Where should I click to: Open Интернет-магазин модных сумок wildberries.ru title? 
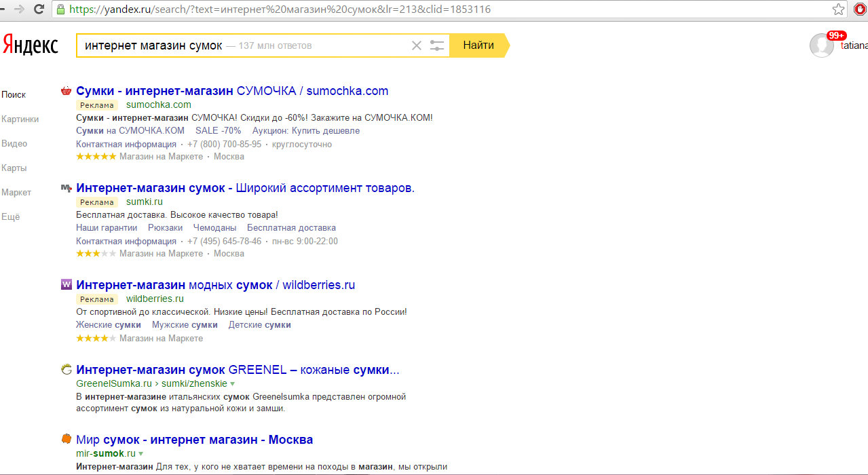coord(215,285)
